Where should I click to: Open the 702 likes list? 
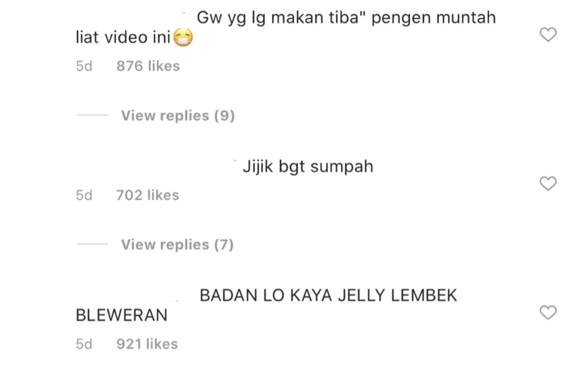(148, 195)
